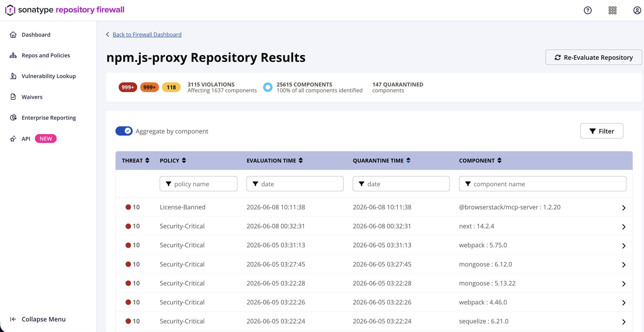Sort by Evaluation Time column arrows
This screenshot has width=644, height=332.
point(300,160)
